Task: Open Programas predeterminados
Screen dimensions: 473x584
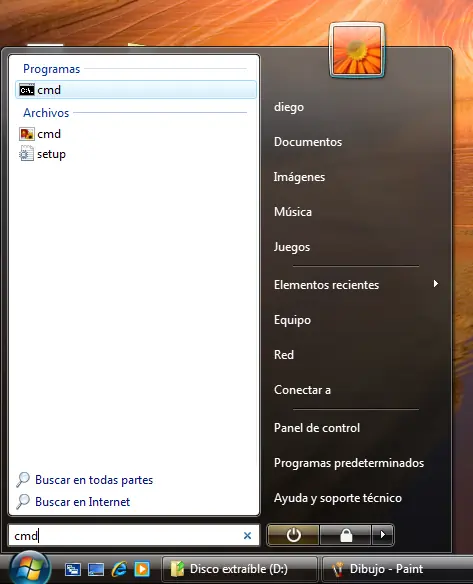Action: pos(349,463)
